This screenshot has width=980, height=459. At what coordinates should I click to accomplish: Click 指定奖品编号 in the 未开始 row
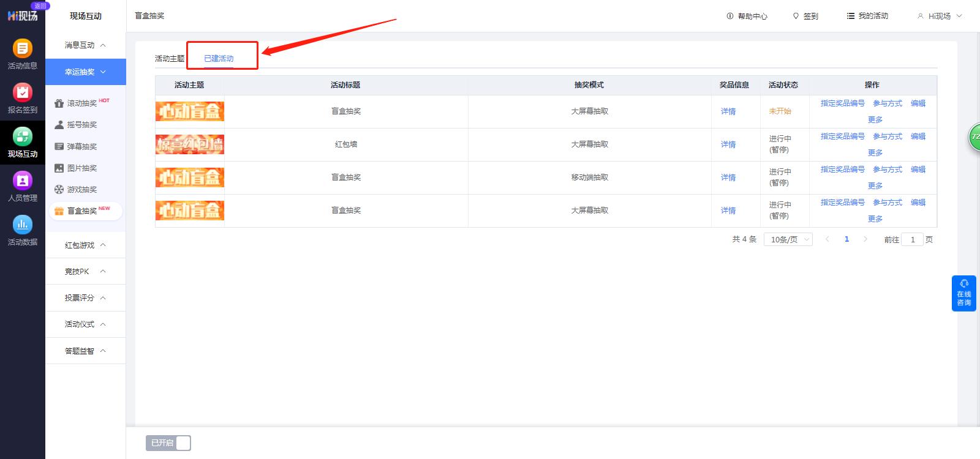pyautogui.click(x=843, y=103)
